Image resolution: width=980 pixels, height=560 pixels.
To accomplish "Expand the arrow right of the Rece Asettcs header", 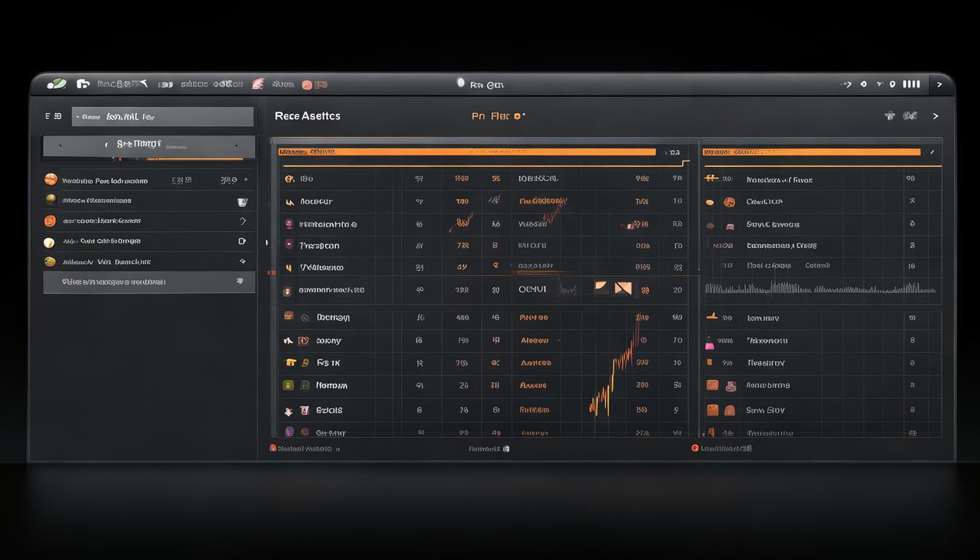I will pos(936,116).
